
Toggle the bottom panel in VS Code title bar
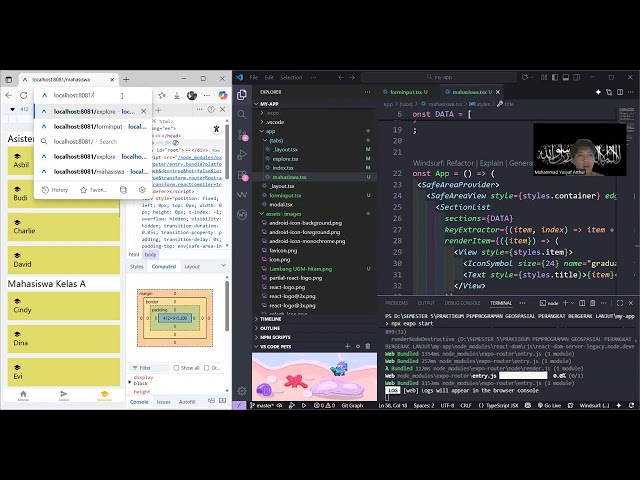click(566, 77)
